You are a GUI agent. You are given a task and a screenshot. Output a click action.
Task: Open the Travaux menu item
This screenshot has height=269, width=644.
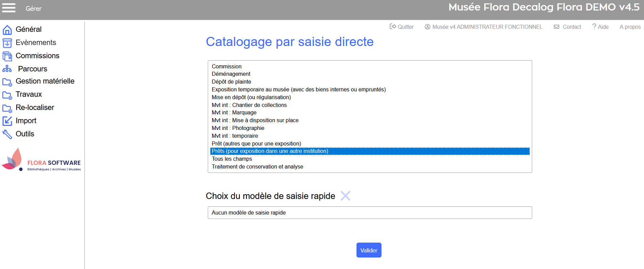(x=29, y=94)
